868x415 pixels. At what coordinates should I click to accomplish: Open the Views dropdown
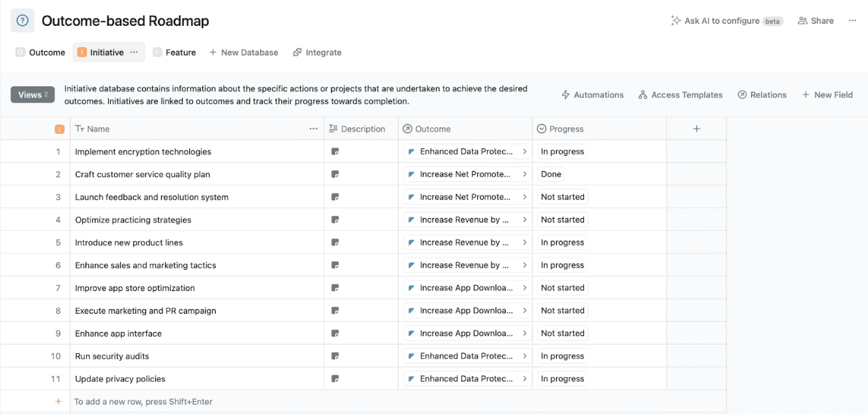point(32,94)
